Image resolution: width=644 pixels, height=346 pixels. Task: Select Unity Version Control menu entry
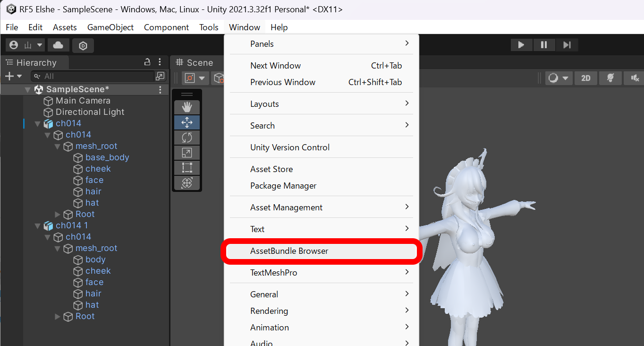321,147
